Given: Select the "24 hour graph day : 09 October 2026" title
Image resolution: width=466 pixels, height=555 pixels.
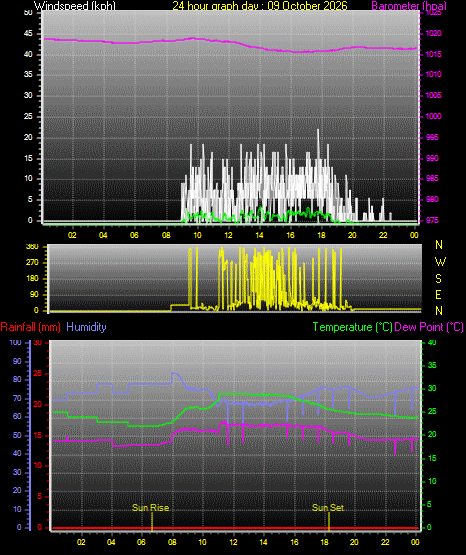Looking at the screenshot, I should click(x=260, y=6).
